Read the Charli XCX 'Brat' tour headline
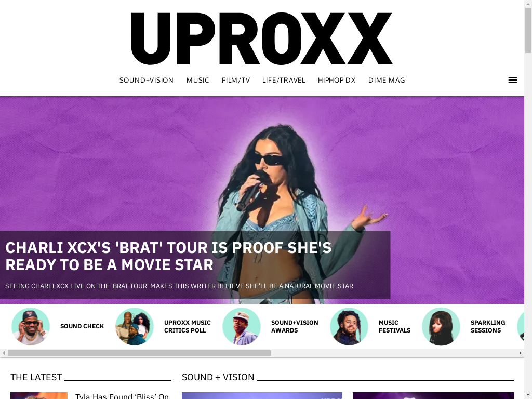The height and width of the screenshot is (399, 532). pos(168,256)
